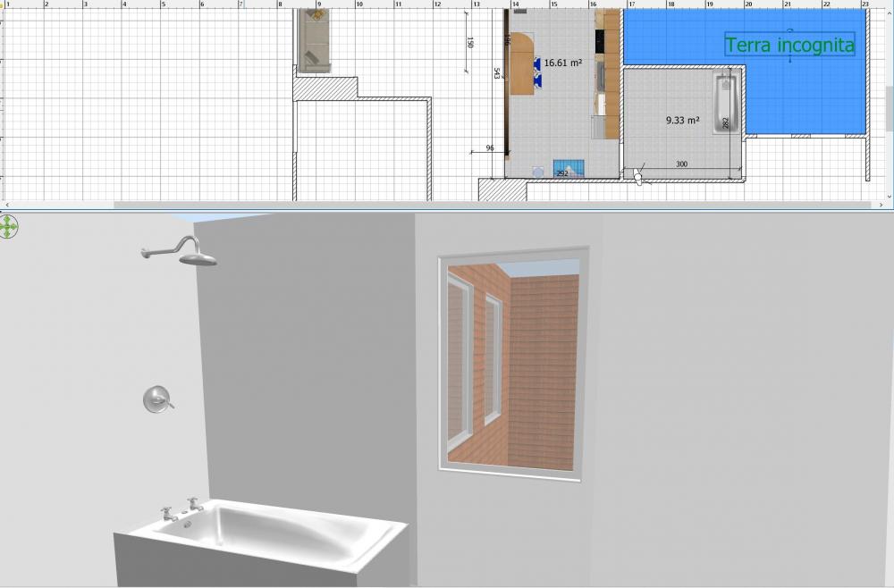The width and height of the screenshot is (894, 588).
Task: Select the bathtub icon in the floor plan
Action: coord(725,104)
